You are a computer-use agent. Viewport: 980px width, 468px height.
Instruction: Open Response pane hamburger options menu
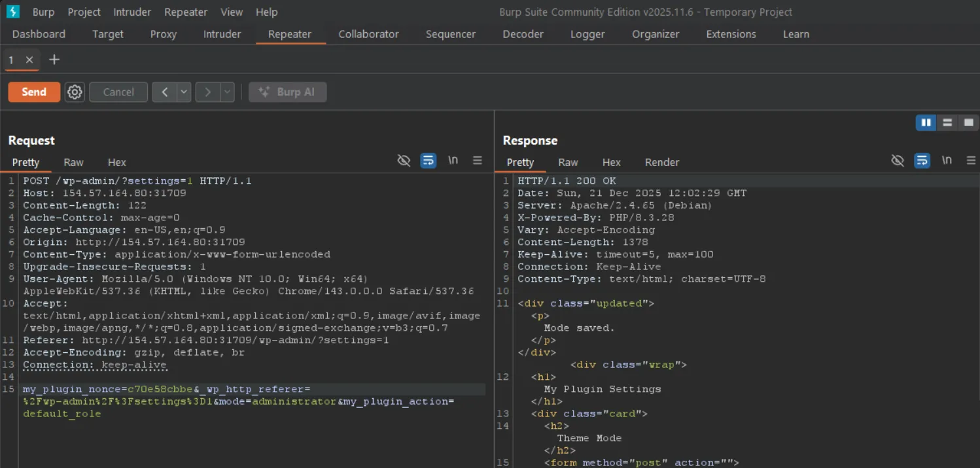coord(971,160)
